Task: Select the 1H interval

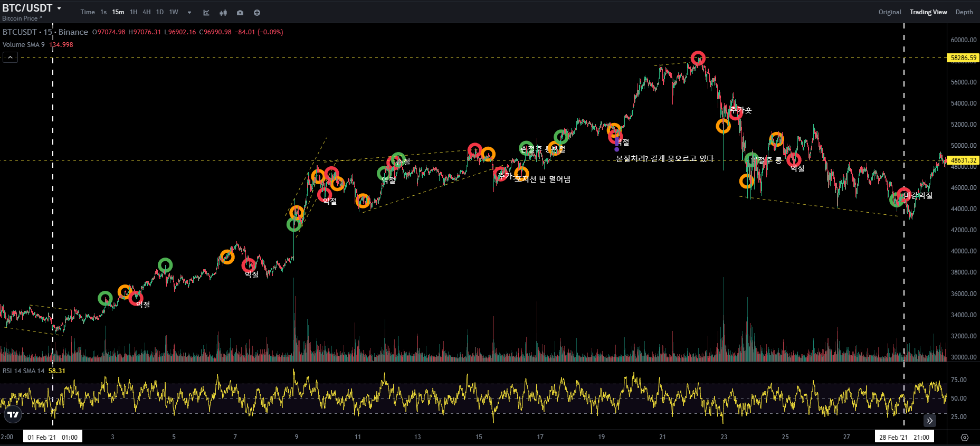Action: coord(134,12)
